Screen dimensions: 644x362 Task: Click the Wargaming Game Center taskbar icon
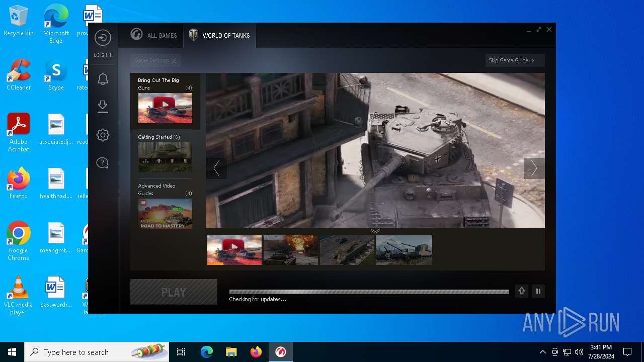[281, 352]
